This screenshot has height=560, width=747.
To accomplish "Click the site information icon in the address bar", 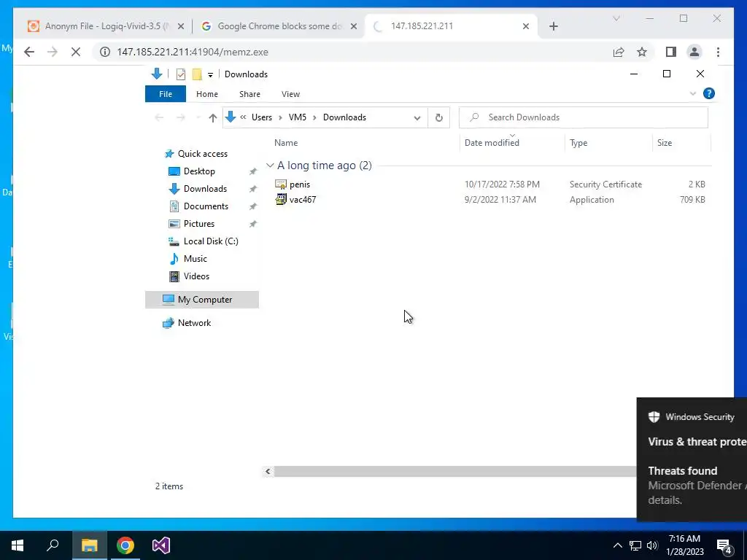I will 105,52.
